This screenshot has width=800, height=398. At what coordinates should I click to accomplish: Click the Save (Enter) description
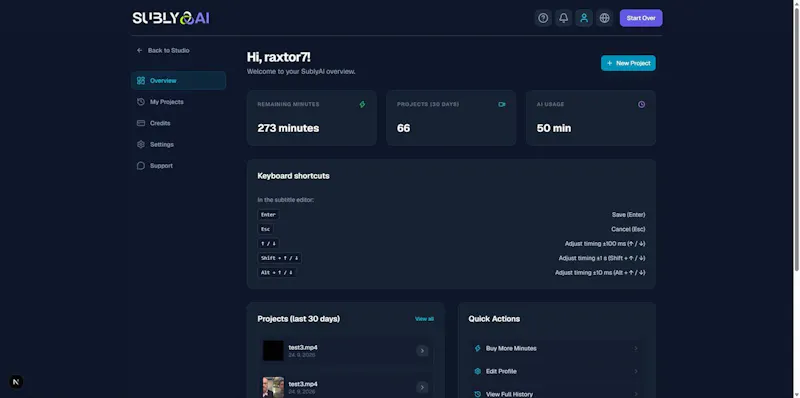click(x=629, y=215)
